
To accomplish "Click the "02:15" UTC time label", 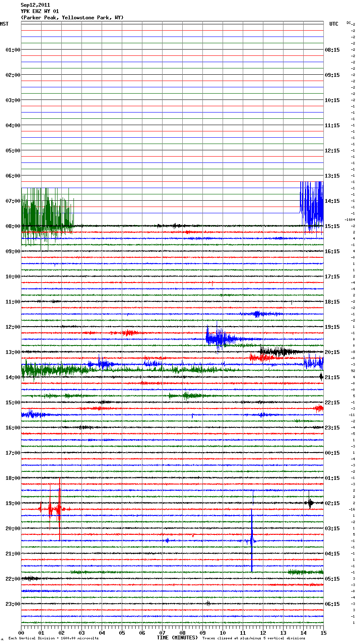I will pos(333,503).
